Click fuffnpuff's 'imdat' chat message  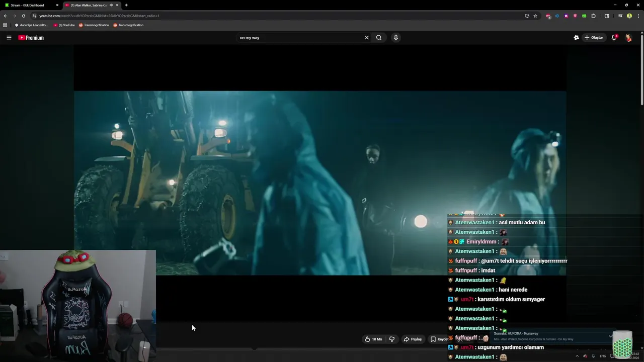coord(488,271)
